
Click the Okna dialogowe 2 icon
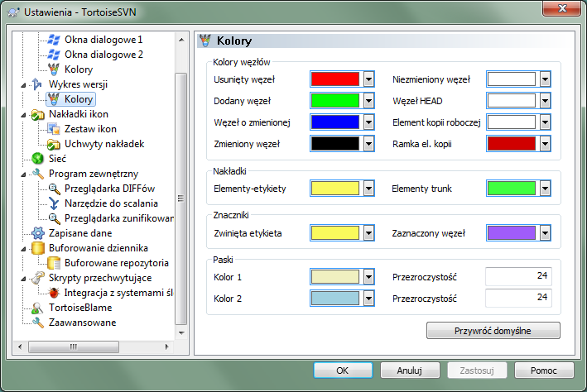click(54, 55)
